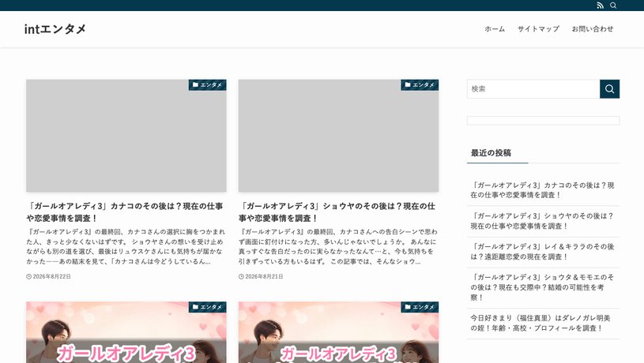Click エンタメ category tag on ショウヤ article
644x363 pixels.
coord(420,85)
